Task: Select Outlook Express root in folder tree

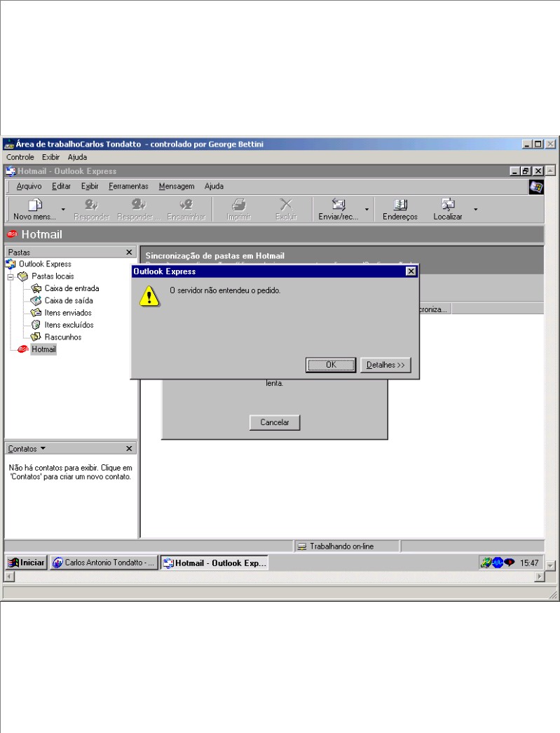Action: pos(45,264)
